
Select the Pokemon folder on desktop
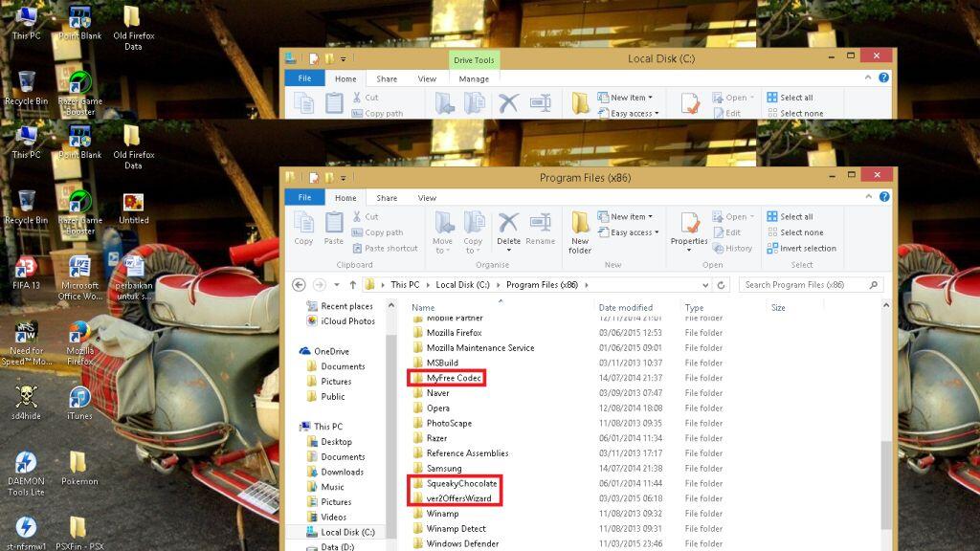79,468
